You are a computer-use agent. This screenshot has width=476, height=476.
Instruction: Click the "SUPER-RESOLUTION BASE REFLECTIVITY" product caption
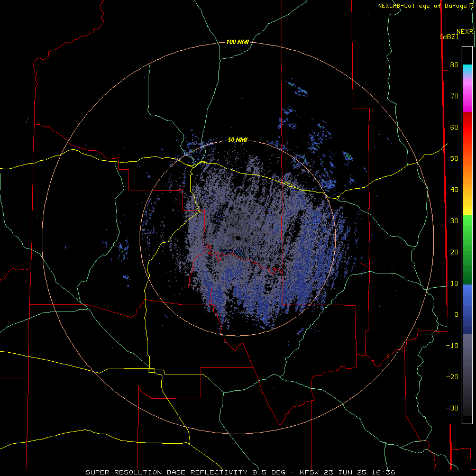click(167, 472)
